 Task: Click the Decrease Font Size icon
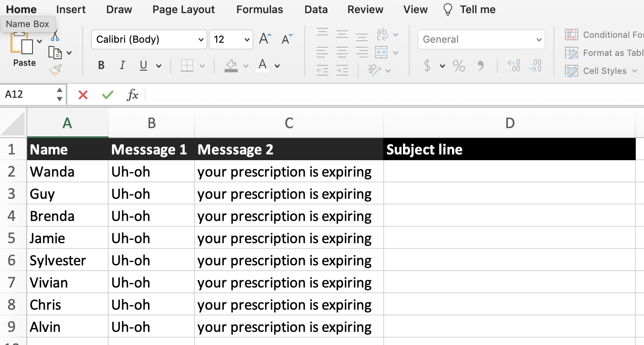[287, 39]
